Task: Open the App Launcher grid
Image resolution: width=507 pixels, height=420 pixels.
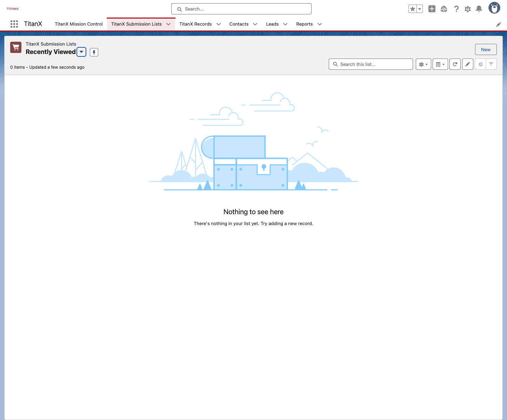Action: (14, 24)
